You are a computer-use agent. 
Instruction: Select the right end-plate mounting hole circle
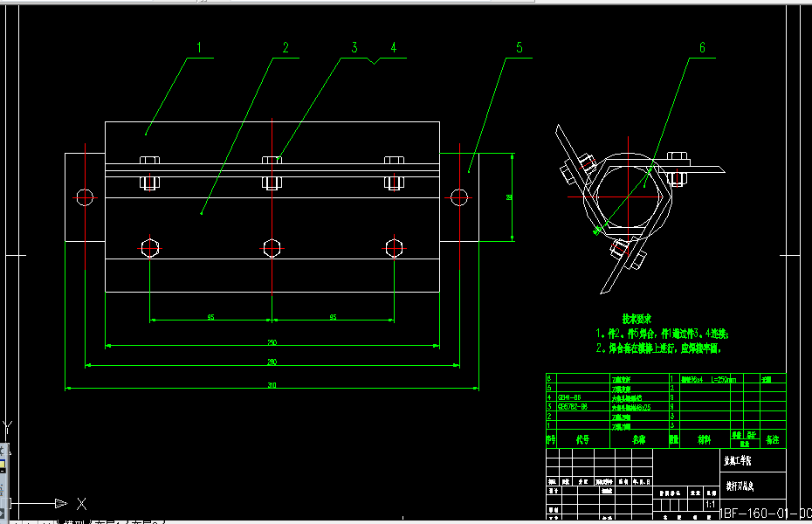(459, 197)
